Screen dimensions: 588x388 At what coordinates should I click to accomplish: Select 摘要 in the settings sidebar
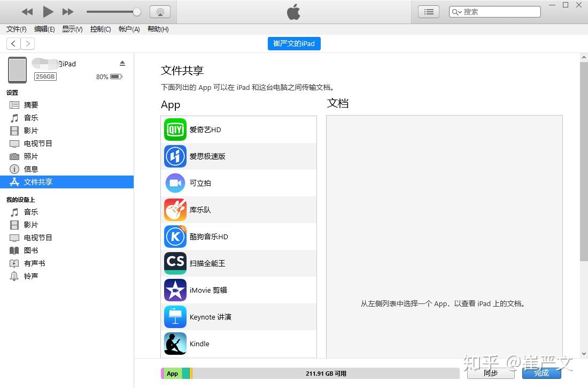[67, 105]
